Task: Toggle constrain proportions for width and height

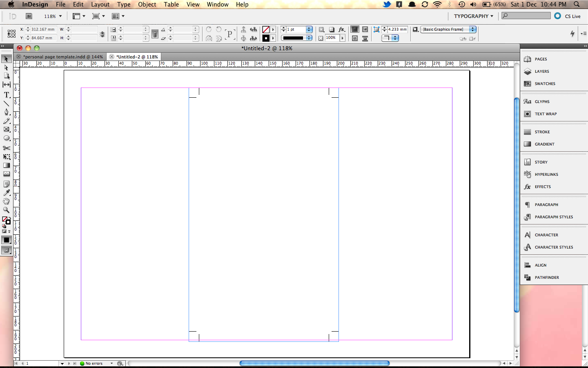Action: click(x=102, y=34)
